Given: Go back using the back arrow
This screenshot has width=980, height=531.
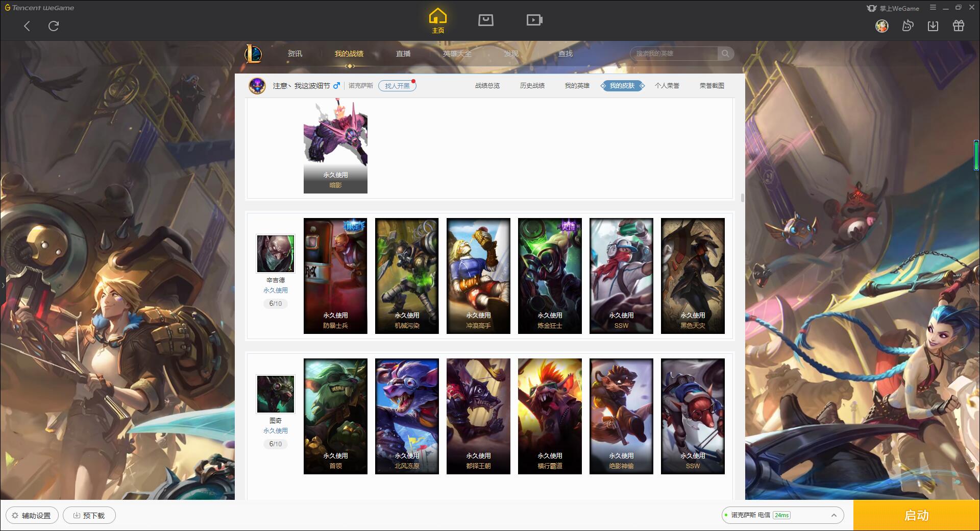Looking at the screenshot, I should point(27,26).
